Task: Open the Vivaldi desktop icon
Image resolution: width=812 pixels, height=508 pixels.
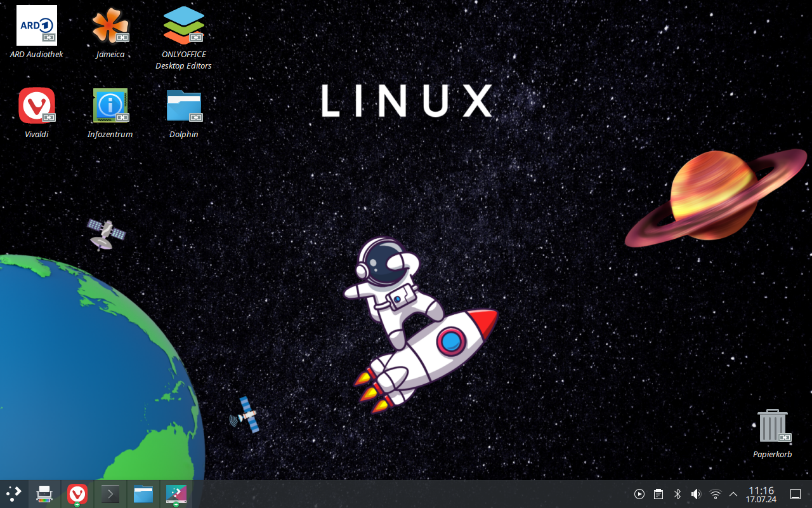Action: [x=37, y=105]
